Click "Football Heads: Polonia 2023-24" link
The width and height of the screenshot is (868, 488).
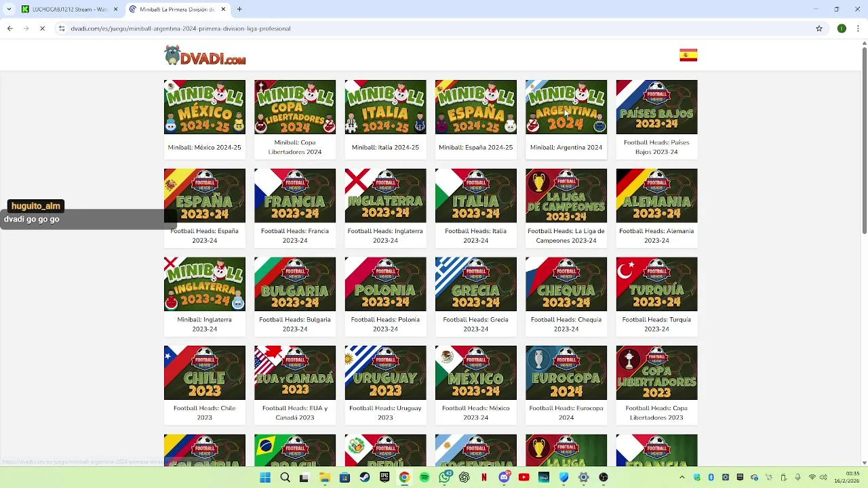(x=385, y=324)
